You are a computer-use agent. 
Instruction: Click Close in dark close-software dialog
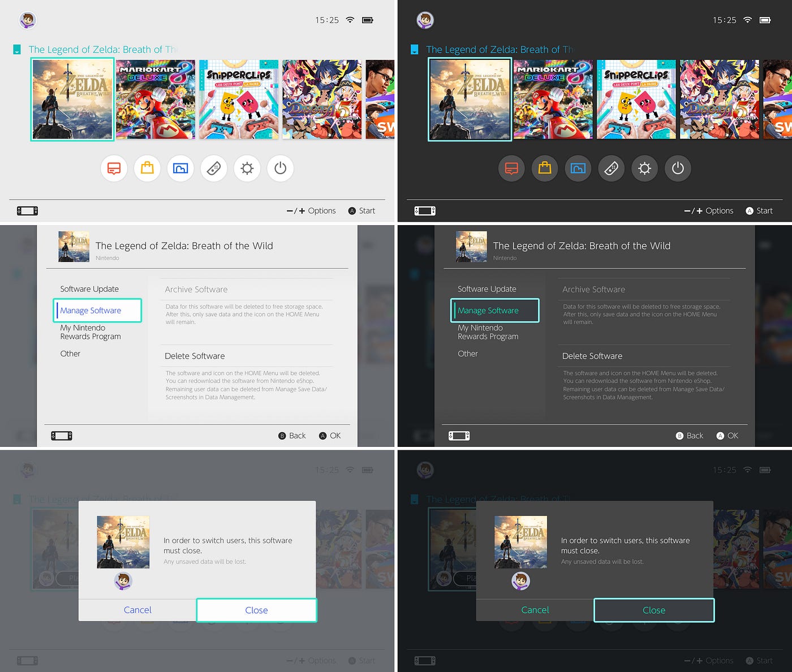pyautogui.click(x=654, y=610)
